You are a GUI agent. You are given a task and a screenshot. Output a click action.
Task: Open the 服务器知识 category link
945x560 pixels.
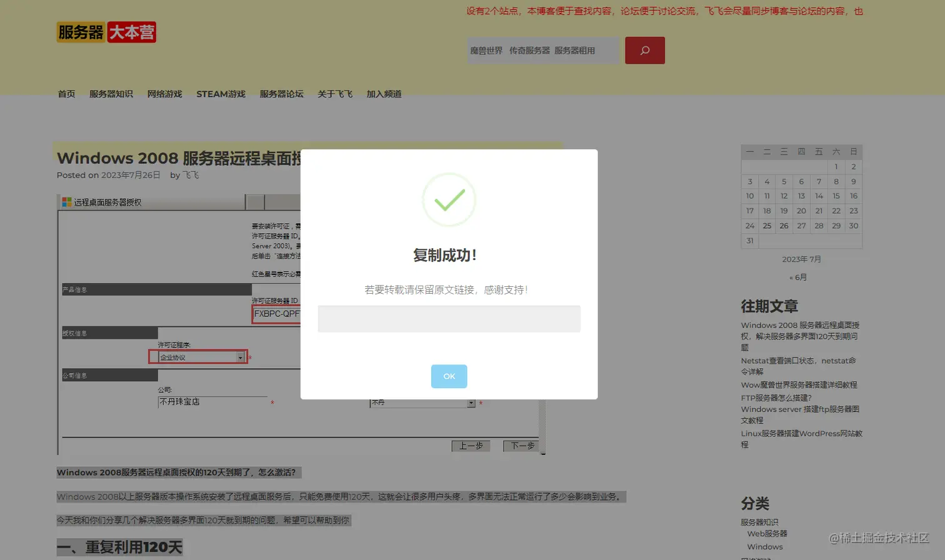[759, 522]
